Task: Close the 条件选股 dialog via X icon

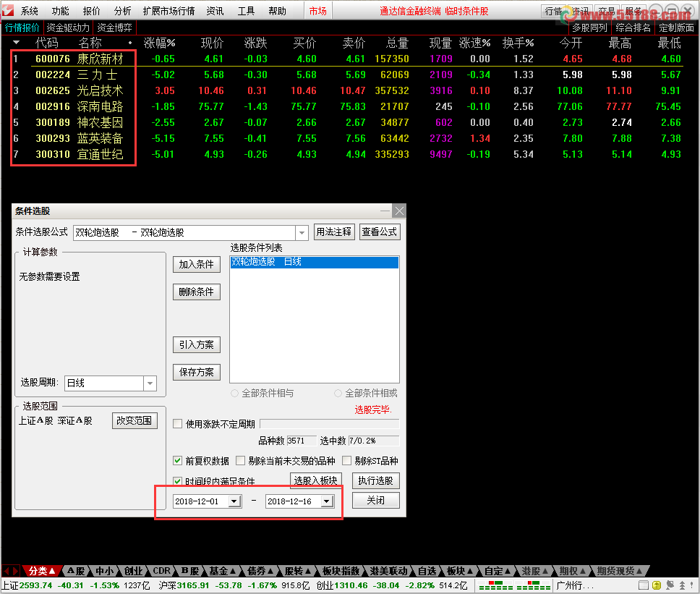Action: [x=399, y=211]
